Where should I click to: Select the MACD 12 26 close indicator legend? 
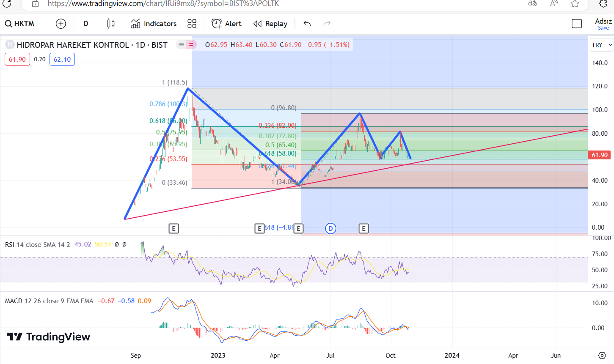[49, 301]
